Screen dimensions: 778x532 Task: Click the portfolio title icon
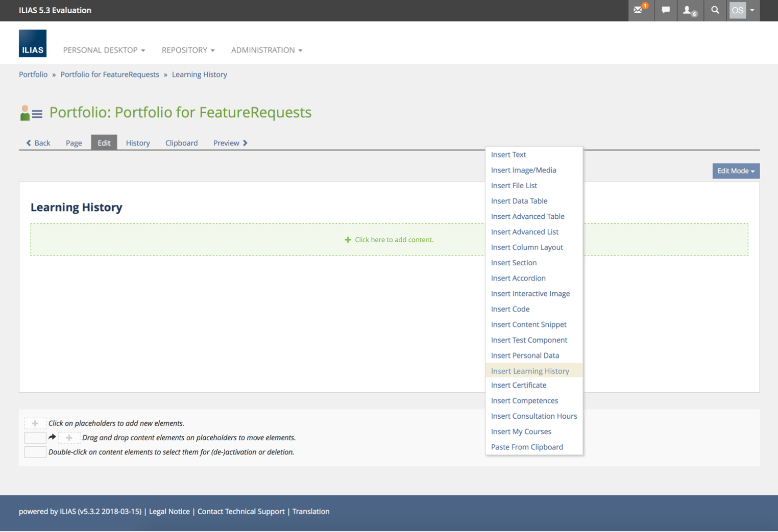pyautogui.click(x=31, y=113)
